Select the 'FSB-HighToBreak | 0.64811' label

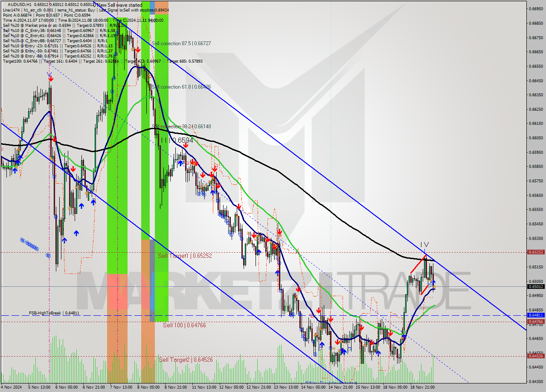click(x=54, y=313)
